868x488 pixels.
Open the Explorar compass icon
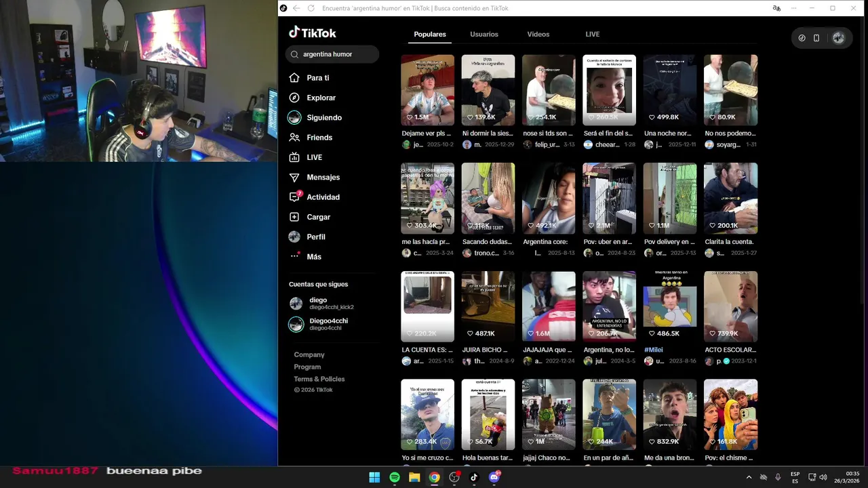click(x=294, y=98)
